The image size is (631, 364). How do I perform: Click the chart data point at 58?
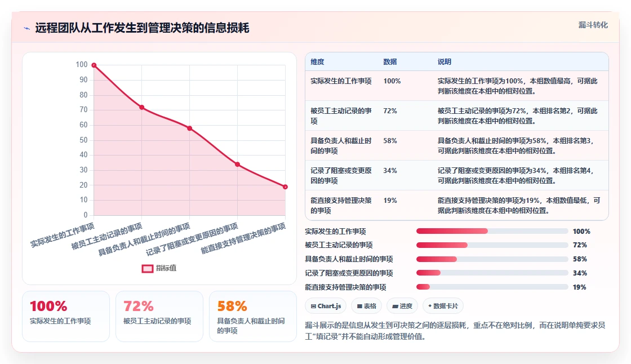click(x=189, y=128)
